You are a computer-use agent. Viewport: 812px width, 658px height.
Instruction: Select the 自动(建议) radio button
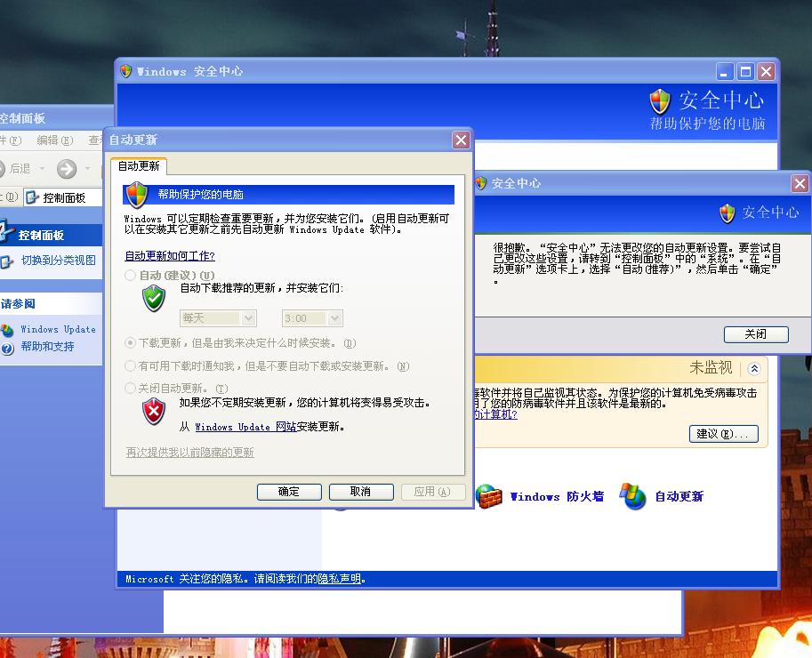click(x=131, y=276)
